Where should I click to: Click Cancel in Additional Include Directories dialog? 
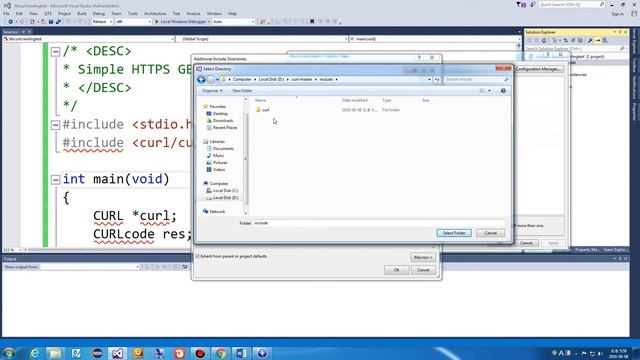[423, 270]
